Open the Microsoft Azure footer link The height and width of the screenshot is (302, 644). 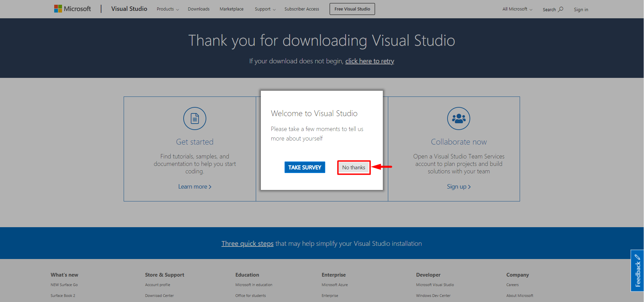point(335,285)
